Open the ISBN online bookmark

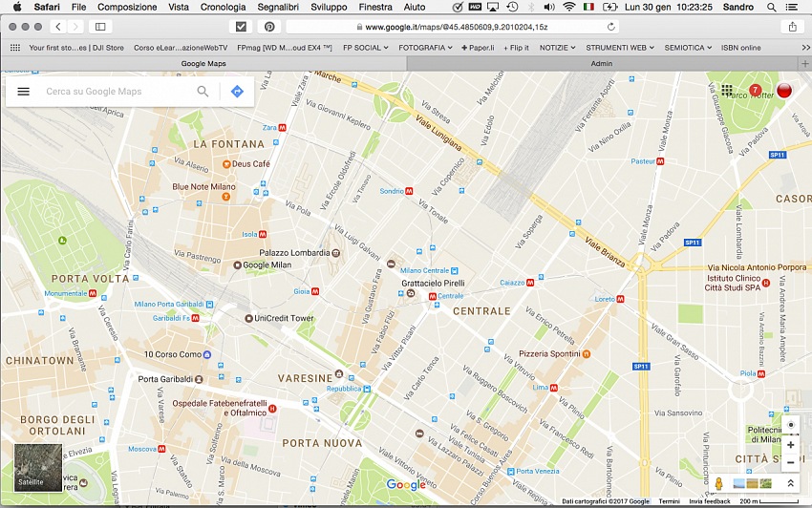(x=741, y=48)
